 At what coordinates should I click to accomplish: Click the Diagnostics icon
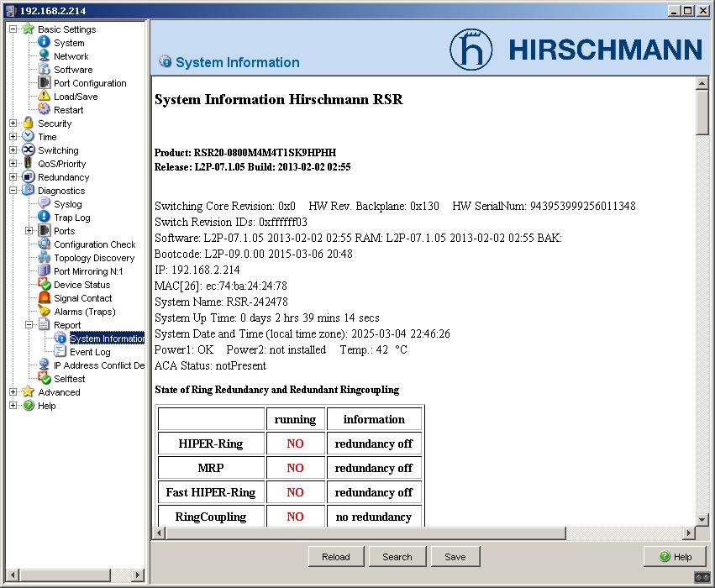click(29, 190)
